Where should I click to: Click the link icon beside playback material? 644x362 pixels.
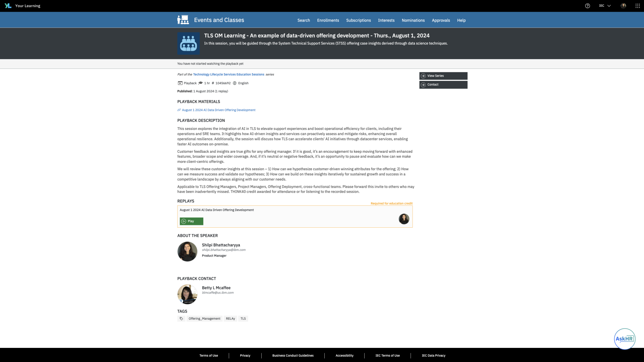(x=179, y=110)
